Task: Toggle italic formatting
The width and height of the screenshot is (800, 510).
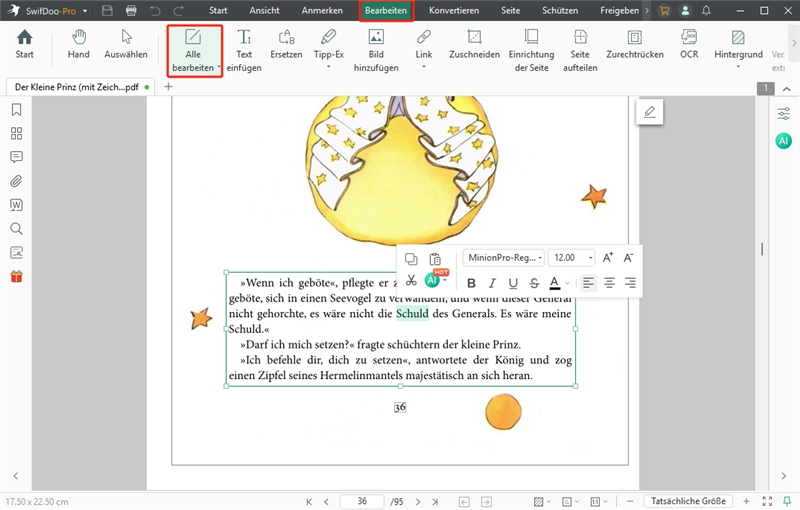Action: (492, 283)
